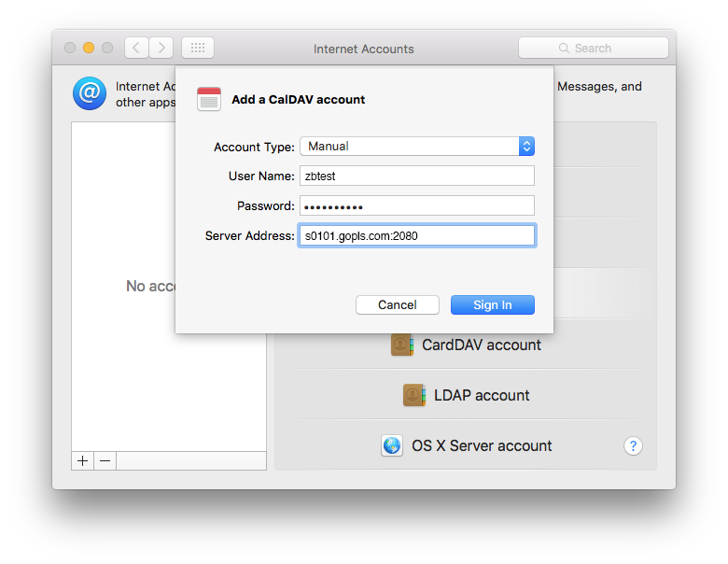Click the CardDAV account contacts icon
The image size is (728, 564).
point(402,345)
